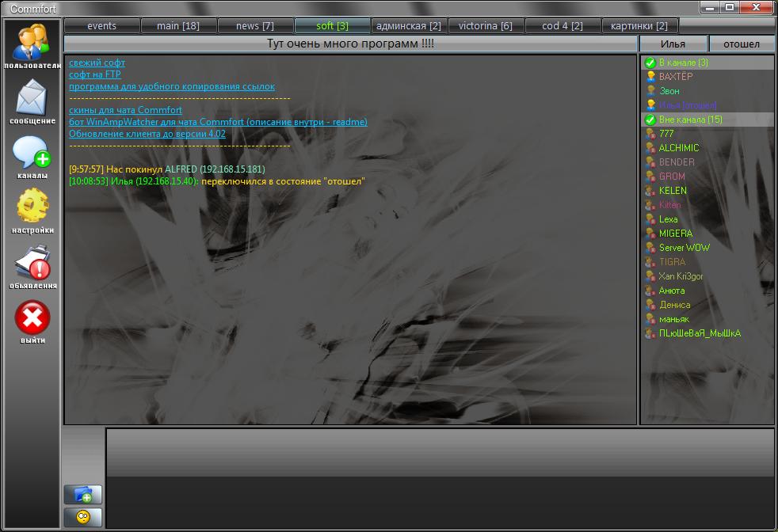Click the "Илья" username button
Screen dimensions: 778x532
(x=673, y=44)
